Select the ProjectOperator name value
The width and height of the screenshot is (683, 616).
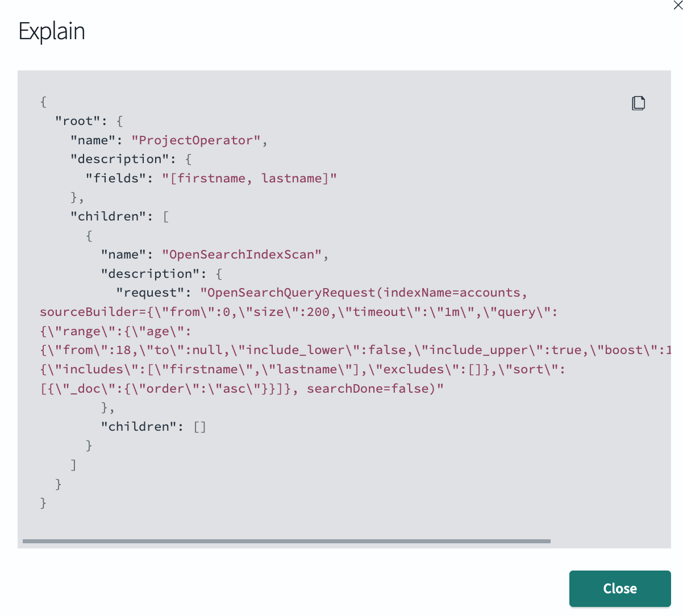tap(197, 140)
